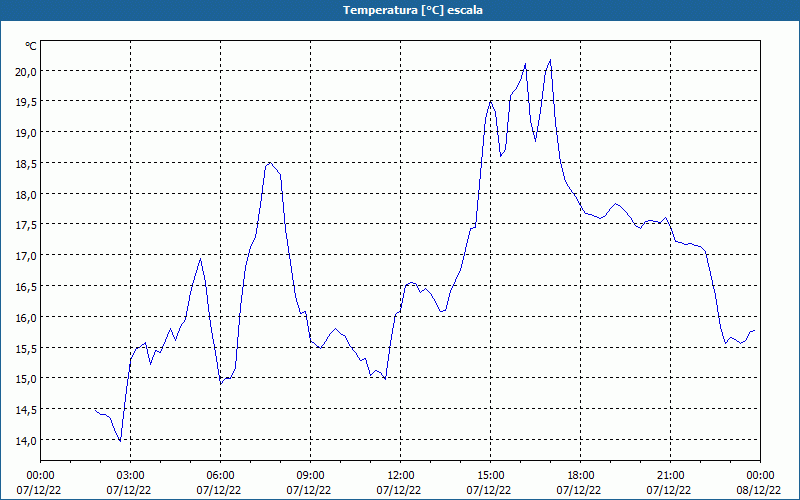The image size is (800, 500).
Task: Click the 19,5 y-axis label
Action: pos(27,103)
